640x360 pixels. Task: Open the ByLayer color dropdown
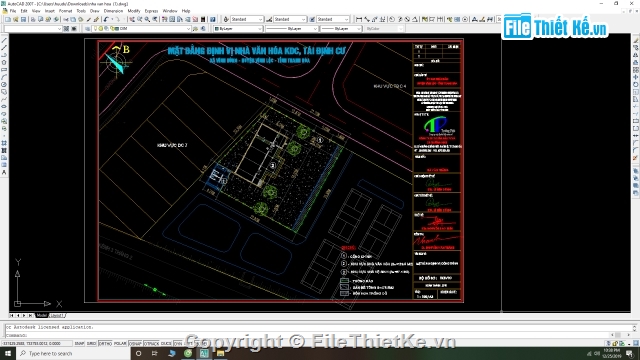click(x=238, y=29)
